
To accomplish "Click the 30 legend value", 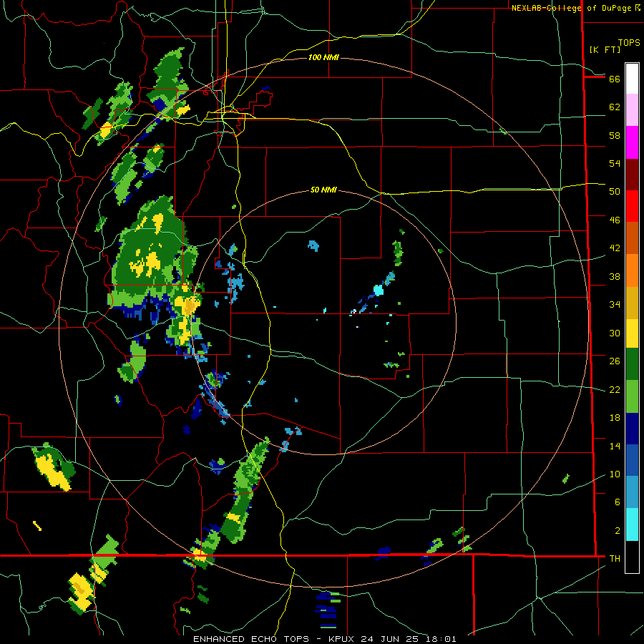I will click(x=615, y=333).
